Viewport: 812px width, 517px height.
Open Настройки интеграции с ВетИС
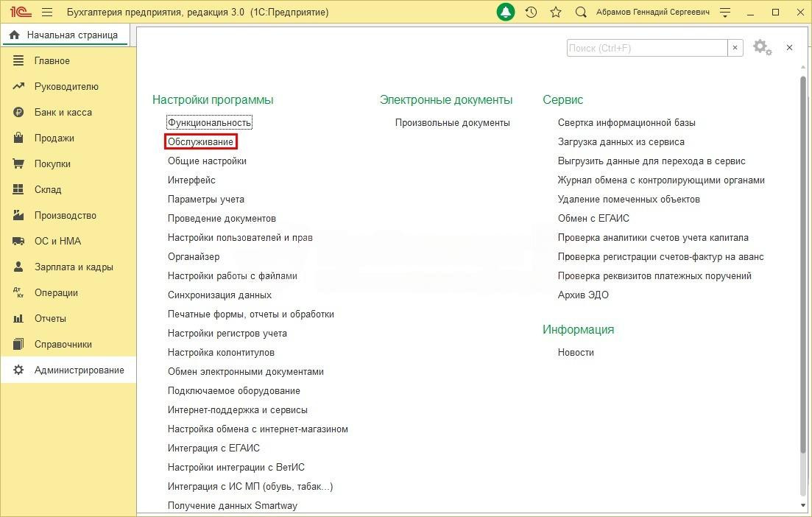[236, 468]
